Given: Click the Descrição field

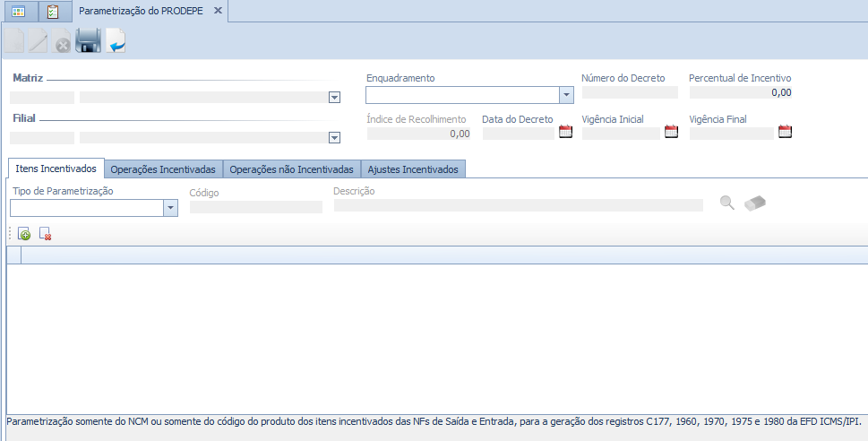Looking at the screenshot, I should 519,205.
